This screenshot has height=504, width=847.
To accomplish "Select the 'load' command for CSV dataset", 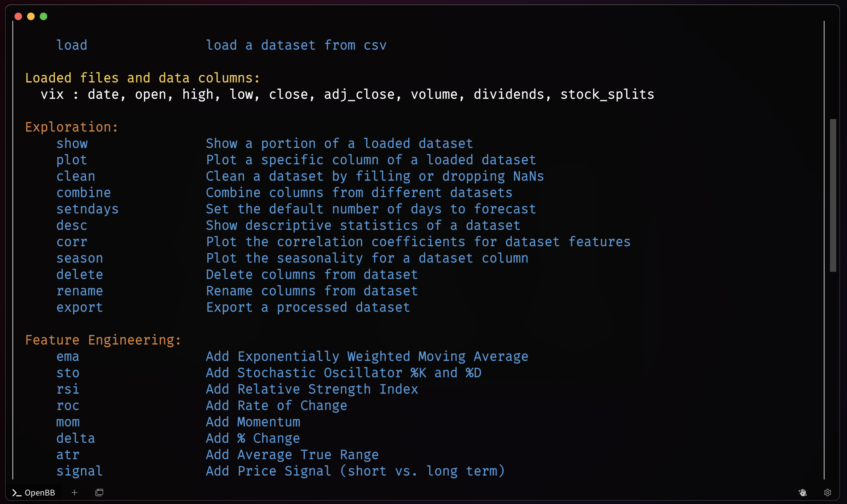I will [x=72, y=45].
